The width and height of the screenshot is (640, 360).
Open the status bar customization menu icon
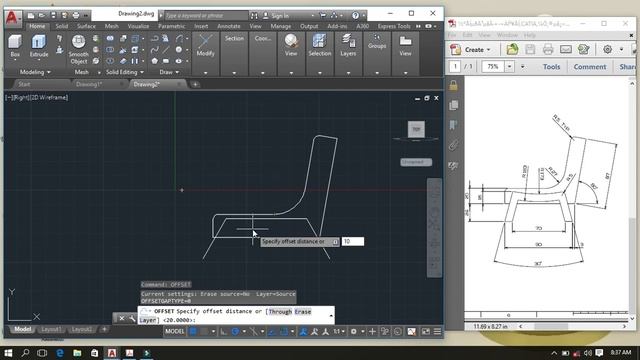(x=438, y=331)
